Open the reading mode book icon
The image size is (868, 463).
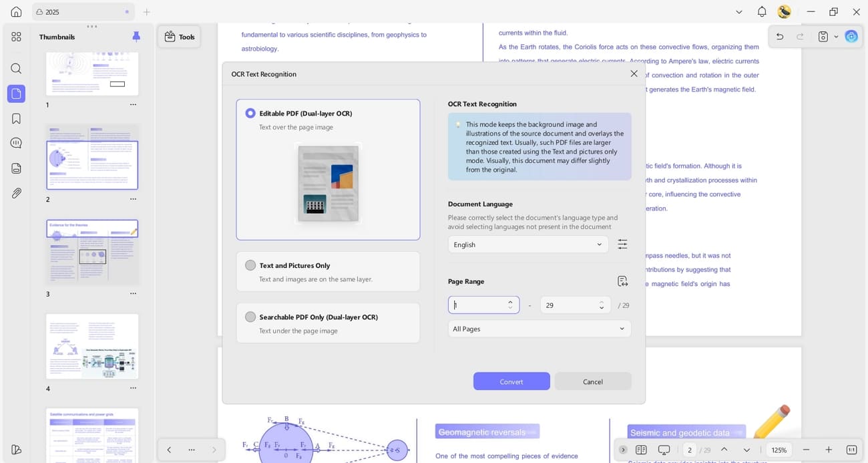click(x=641, y=450)
